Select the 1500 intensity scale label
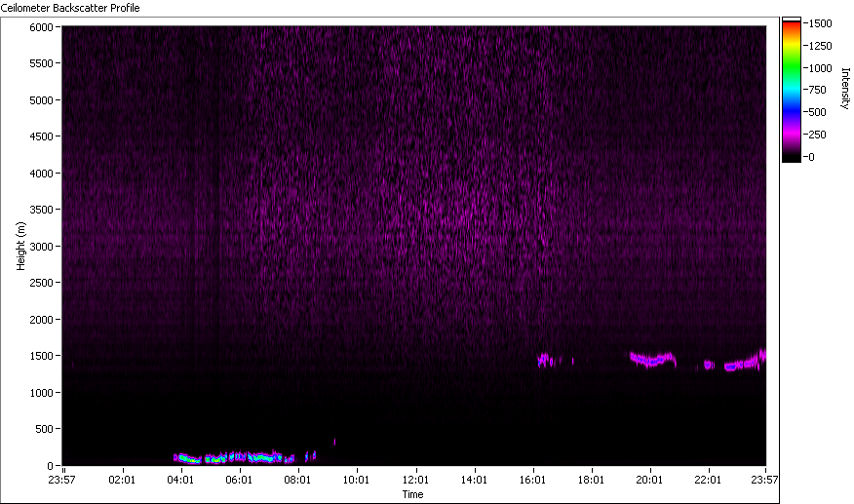Screen dimensions: 854x504 click(x=820, y=23)
